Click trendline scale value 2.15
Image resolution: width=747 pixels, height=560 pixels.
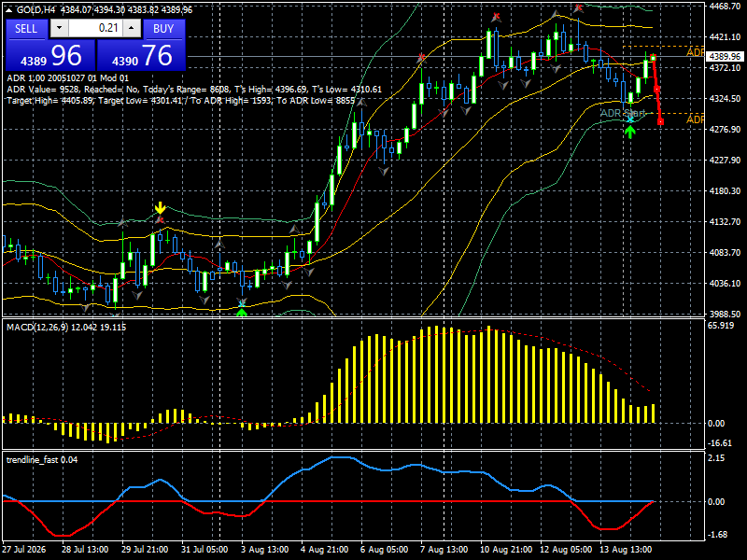(x=716, y=457)
